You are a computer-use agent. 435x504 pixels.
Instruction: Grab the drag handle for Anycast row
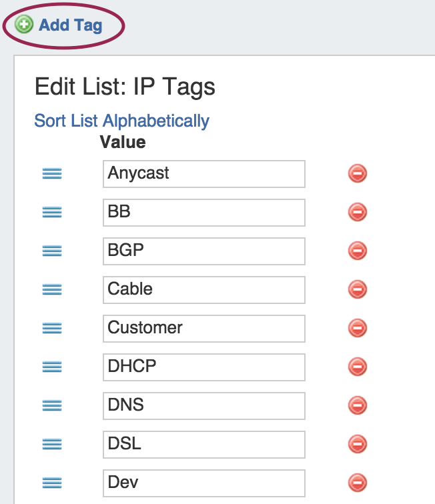click(x=52, y=174)
